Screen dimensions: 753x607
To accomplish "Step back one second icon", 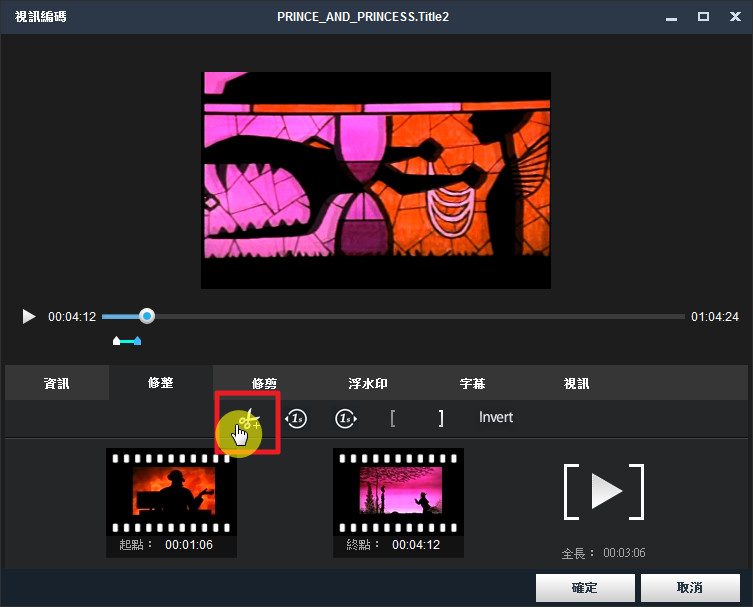I will click(296, 418).
